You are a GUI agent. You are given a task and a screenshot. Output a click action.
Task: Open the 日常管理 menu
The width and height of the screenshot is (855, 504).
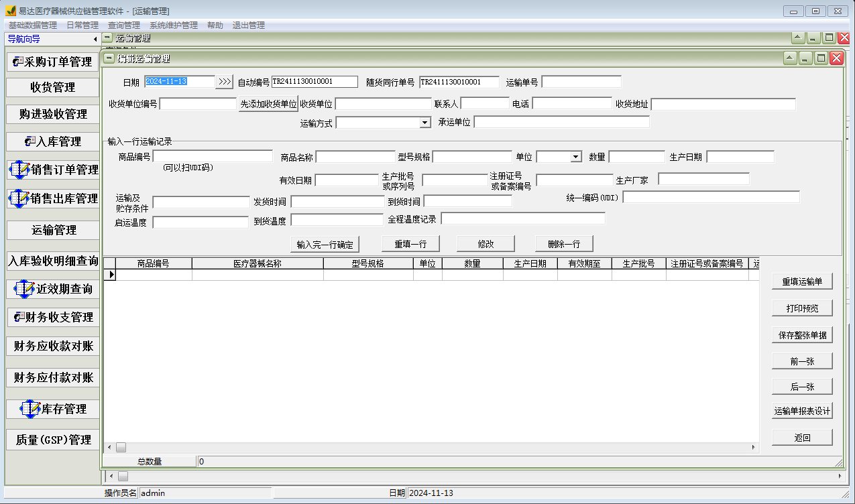(x=82, y=25)
